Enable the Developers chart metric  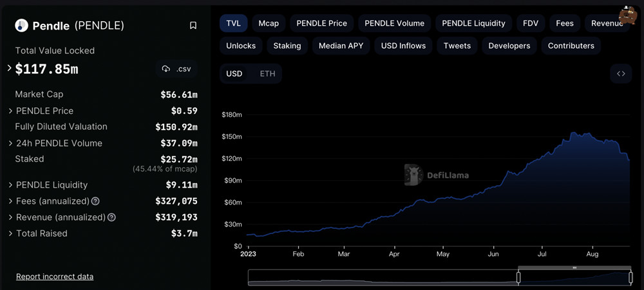509,46
